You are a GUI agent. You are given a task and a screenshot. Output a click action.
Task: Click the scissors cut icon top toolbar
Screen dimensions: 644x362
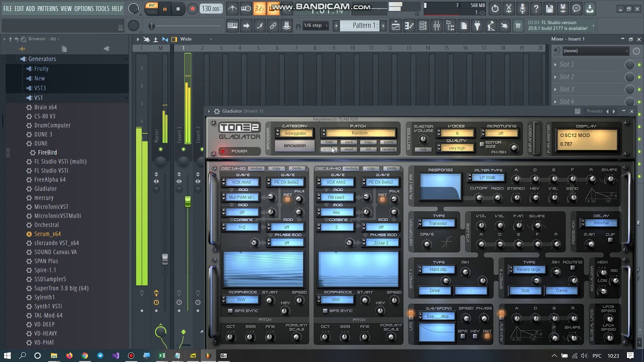[x=509, y=9]
